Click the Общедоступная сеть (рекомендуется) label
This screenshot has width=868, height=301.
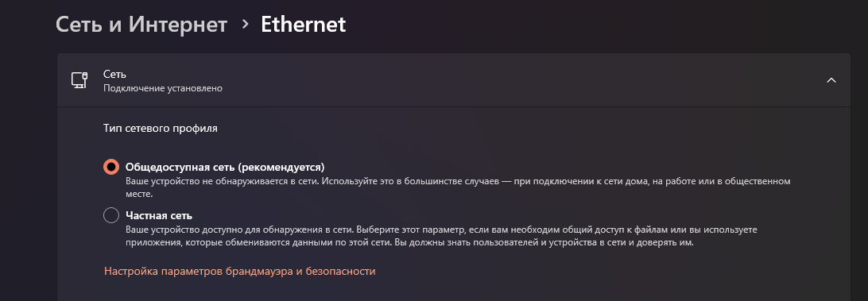pos(225,167)
